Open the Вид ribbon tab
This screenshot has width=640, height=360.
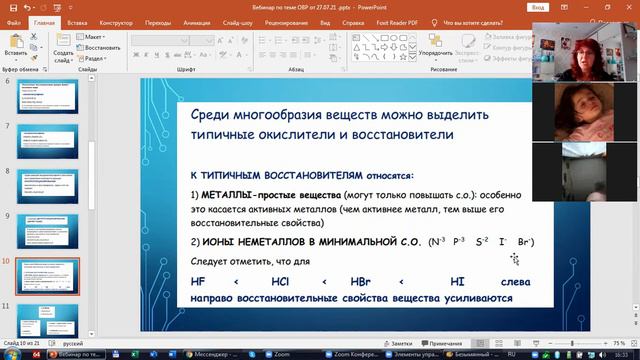[x=325, y=23]
